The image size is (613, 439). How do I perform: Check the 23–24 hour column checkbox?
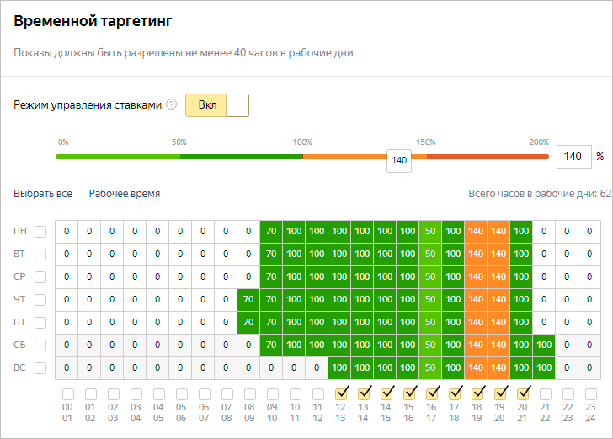(x=590, y=393)
